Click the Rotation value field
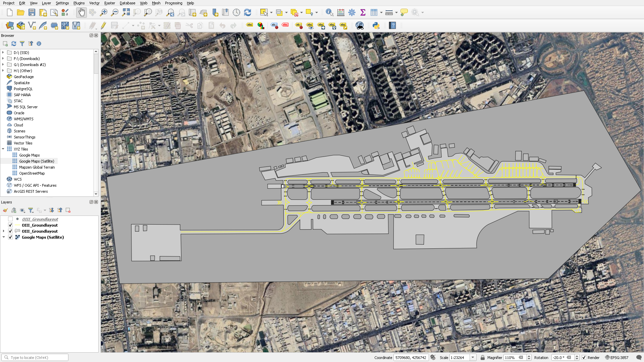 pos(560,358)
